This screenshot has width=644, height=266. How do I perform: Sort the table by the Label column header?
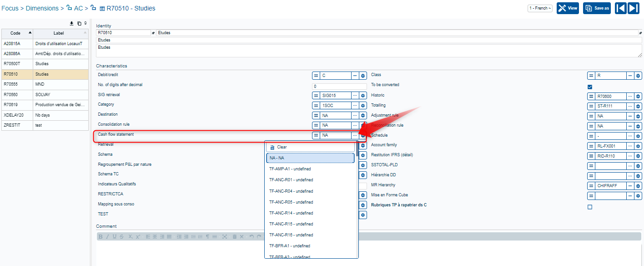coord(61,33)
